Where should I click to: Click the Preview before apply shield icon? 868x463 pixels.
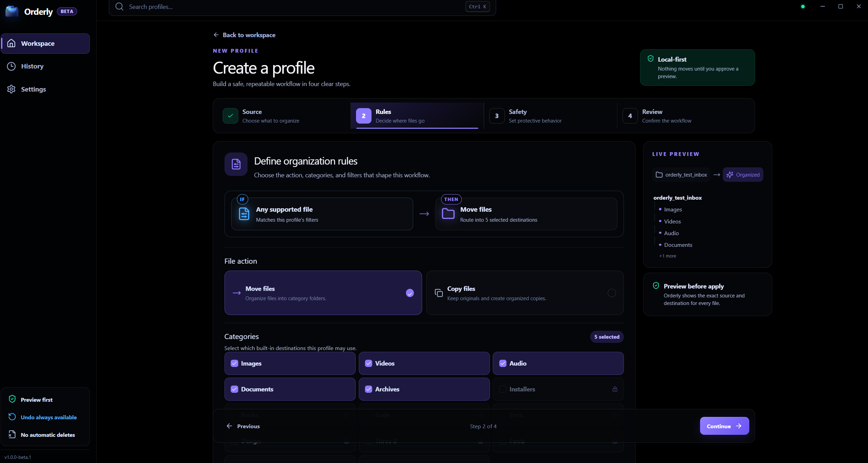[x=656, y=286]
